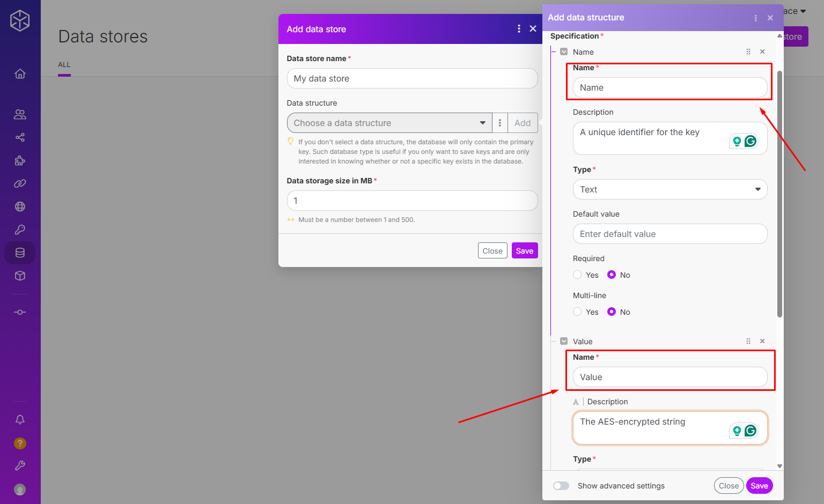Switch to the ALL tab
The height and width of the screenshot is (504, 824).
point(64,65)
